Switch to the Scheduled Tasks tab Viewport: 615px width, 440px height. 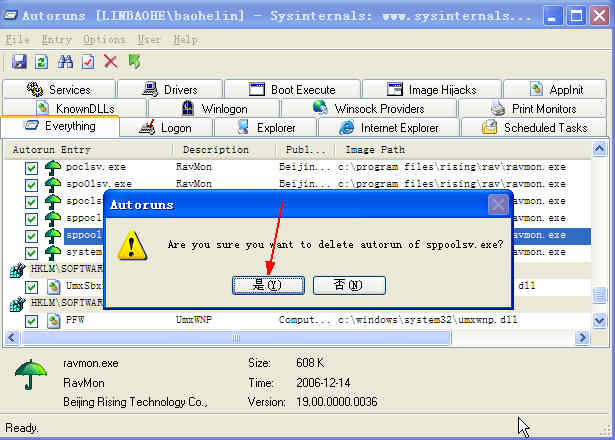coord(534,128)
